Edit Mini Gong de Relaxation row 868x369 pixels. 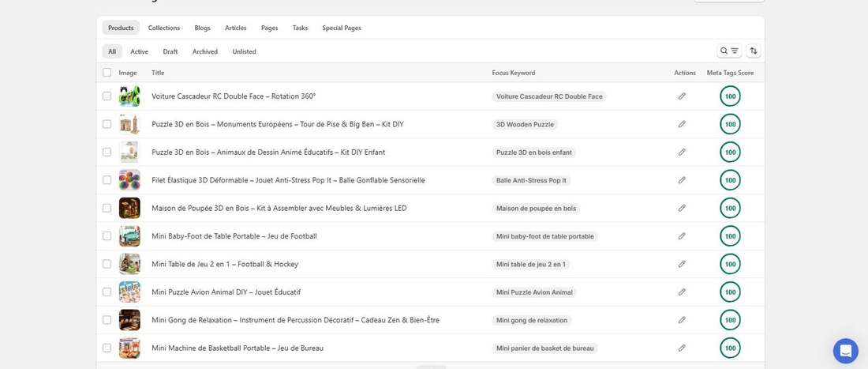coord(682,320)
